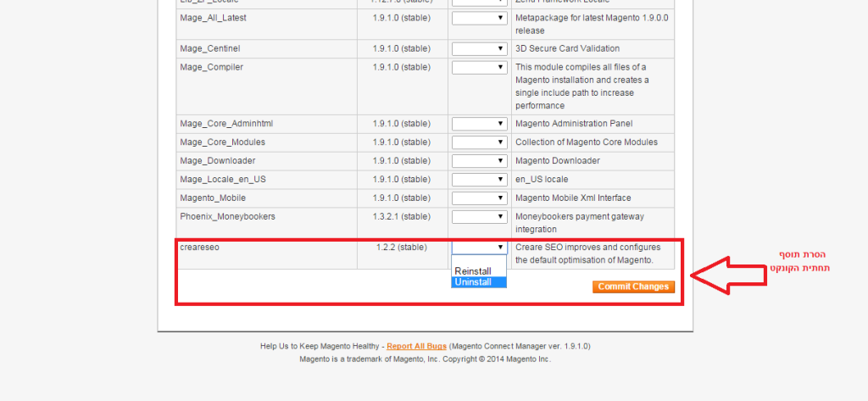Expand the Mage_Compiler action dropdown
868x401 pixels.
(480, 68)
